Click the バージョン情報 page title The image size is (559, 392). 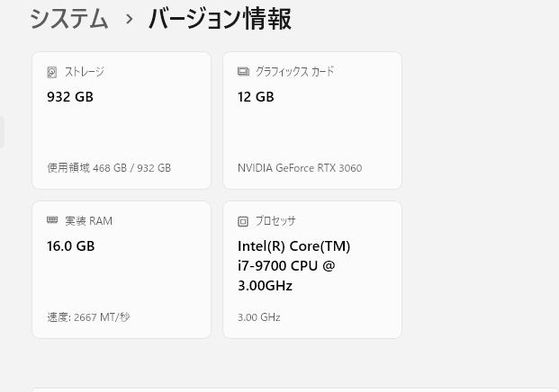[x=220, y=18]
